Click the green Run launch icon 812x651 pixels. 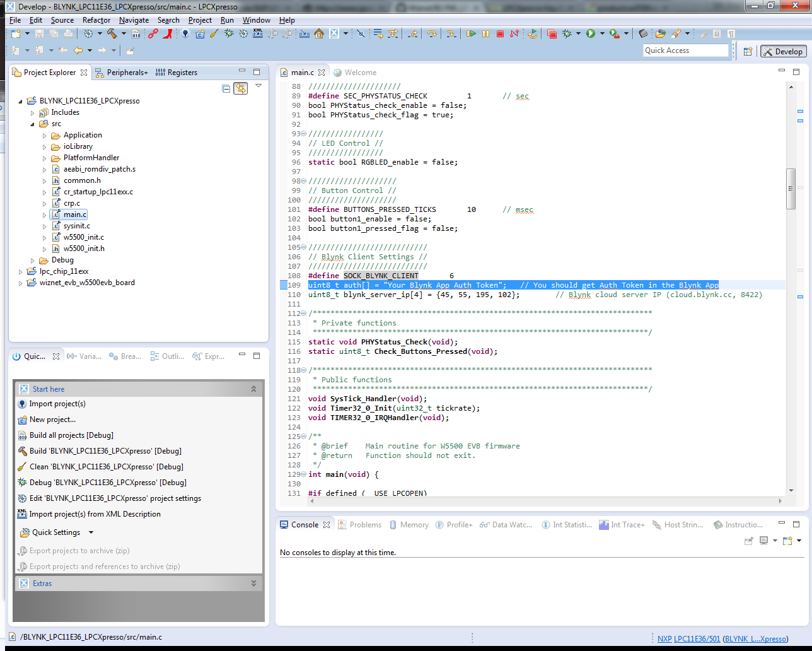[x=591, y=34]
